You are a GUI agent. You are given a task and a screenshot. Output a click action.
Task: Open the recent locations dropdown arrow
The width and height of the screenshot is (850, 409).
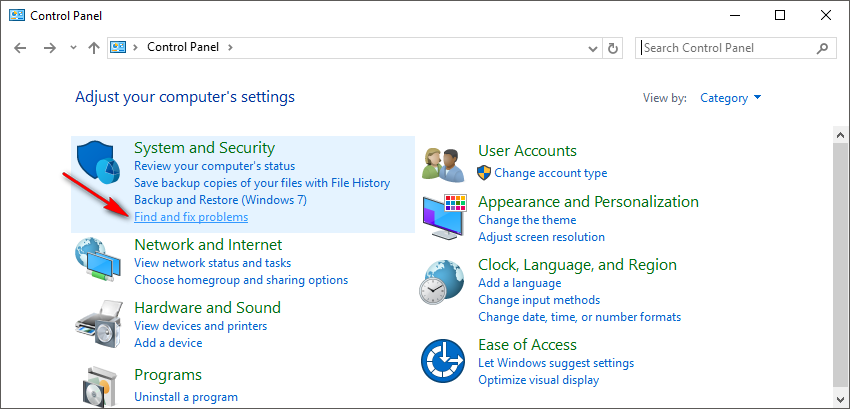click(73, 48)
